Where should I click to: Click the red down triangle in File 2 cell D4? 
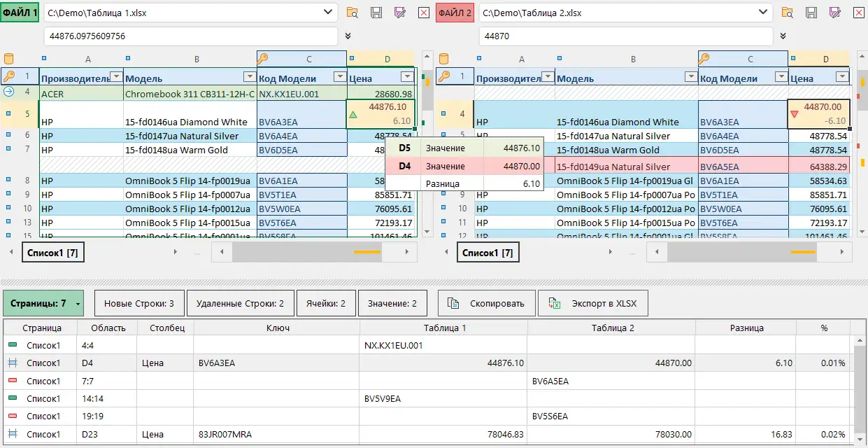(x=794, y=114)
